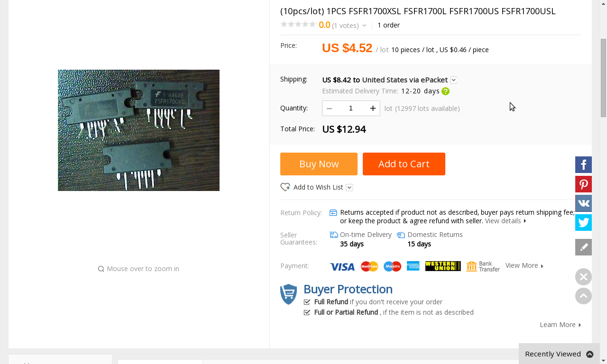The height and width of the screenshot is (364, 607).
Task: Expand the rating votes dropdown
Action: pyautogui.click(x=364, y=26)
